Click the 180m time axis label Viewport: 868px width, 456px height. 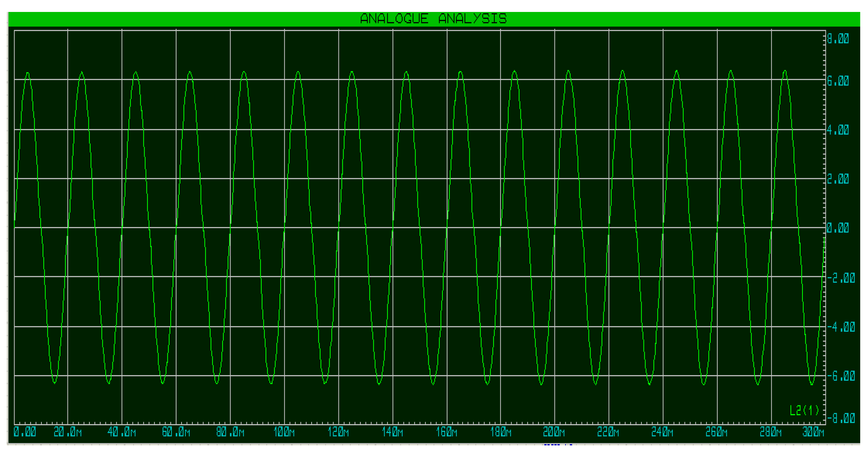[x=500, y=432]
